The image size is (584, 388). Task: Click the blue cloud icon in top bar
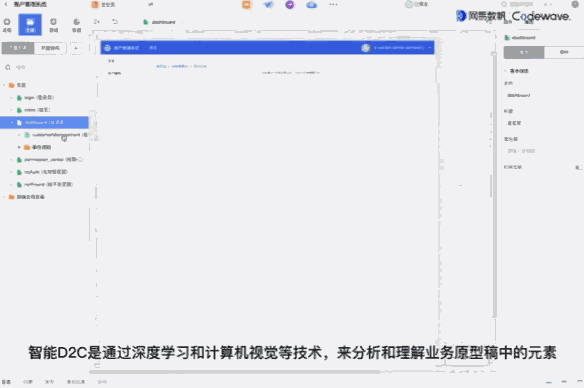click(x=311, y=4)
